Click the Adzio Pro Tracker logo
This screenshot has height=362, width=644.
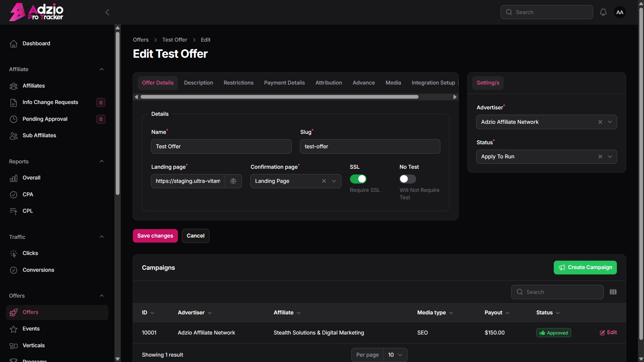[36, 12]
